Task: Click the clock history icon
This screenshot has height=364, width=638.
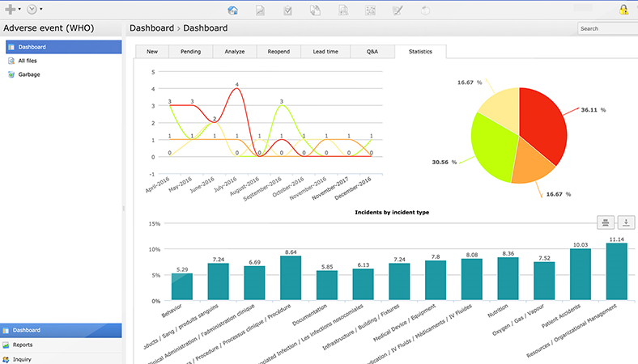Action: pos(32,9)
